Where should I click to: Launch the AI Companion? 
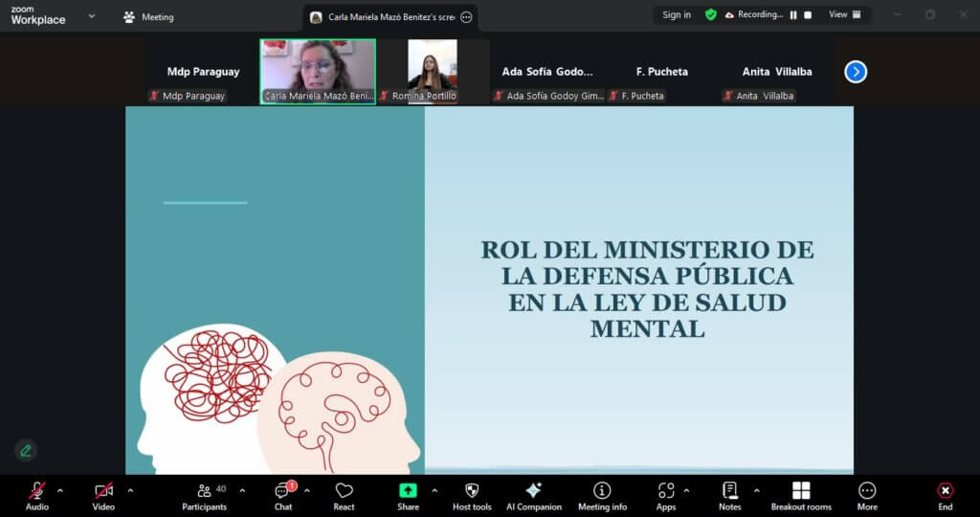click(533, 495)
